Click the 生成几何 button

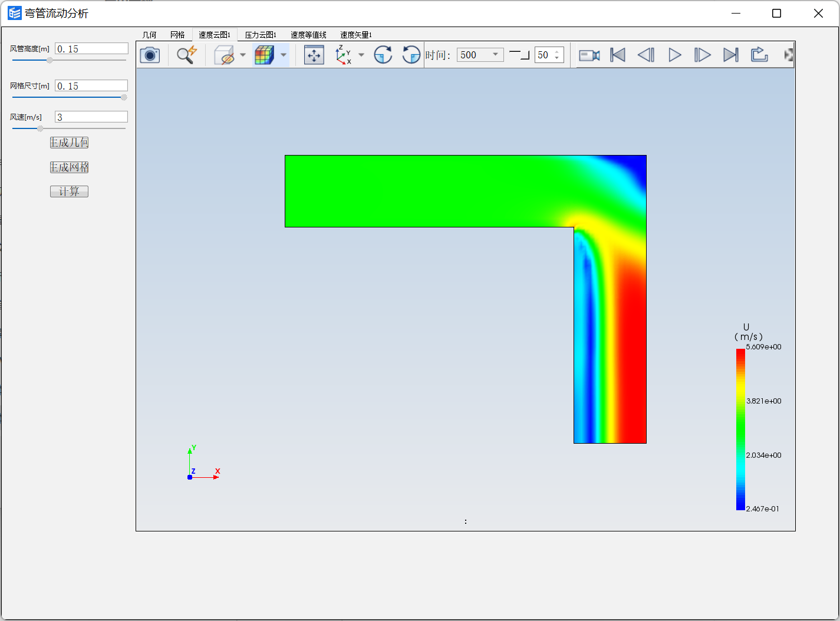pyautogui.click(x=69, y=143)
